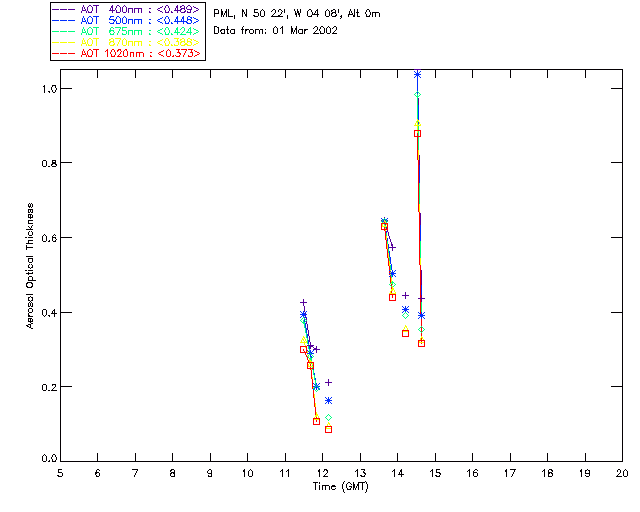
Task: Click the x-axis tick label 19
Action: click(x=585, y=473)
